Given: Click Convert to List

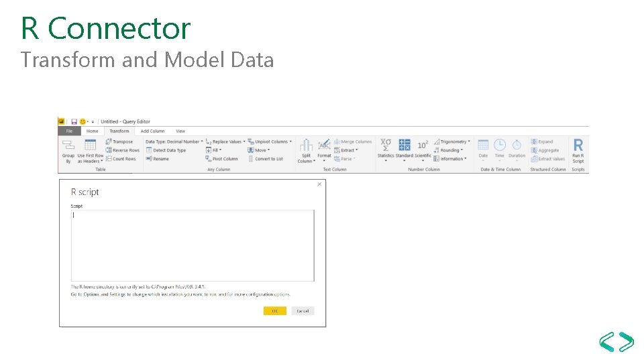Looking at the screenshot, I should click(266, 159).
